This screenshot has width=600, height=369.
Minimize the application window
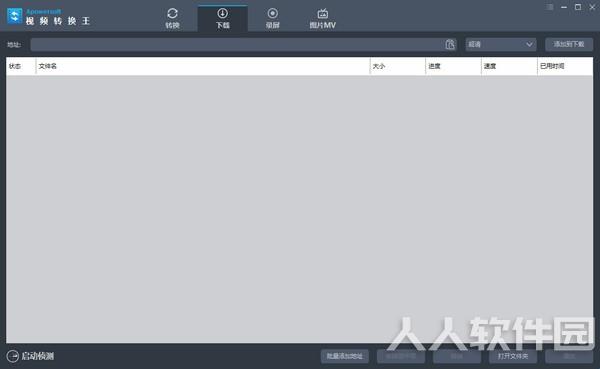pyautogui.click(x=564, y=7)
